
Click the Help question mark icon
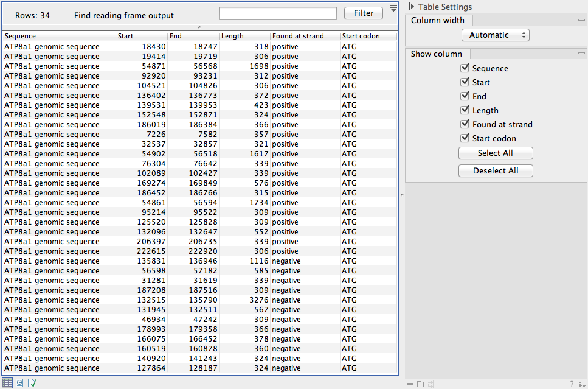pyautogui.click(x=572, y=384)
